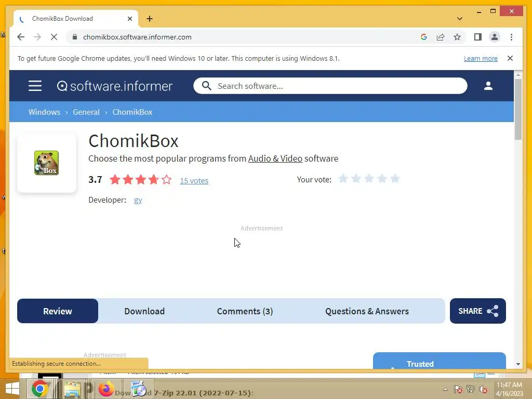532x399 pixels.
Task: Open taskbar clock showing 11:47 AM
Action: (x=509, y=389)
